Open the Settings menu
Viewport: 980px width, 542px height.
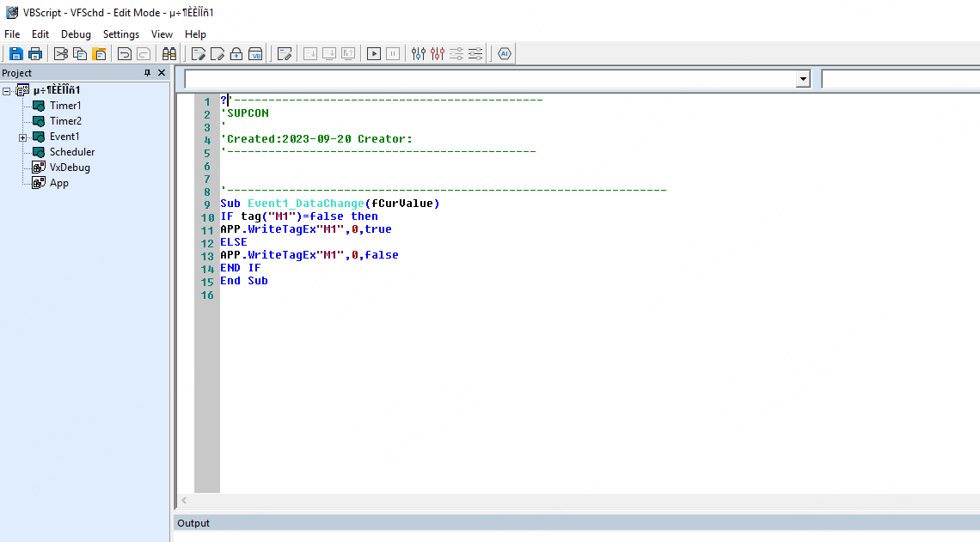point(121,34)
